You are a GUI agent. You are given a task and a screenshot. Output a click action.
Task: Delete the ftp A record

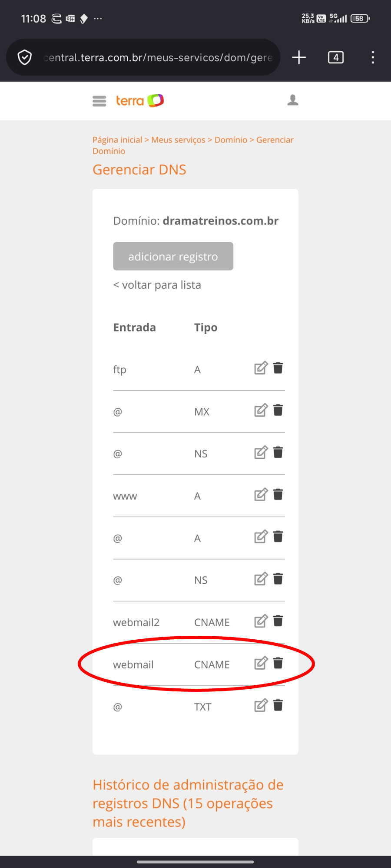[x=278, y=368]
